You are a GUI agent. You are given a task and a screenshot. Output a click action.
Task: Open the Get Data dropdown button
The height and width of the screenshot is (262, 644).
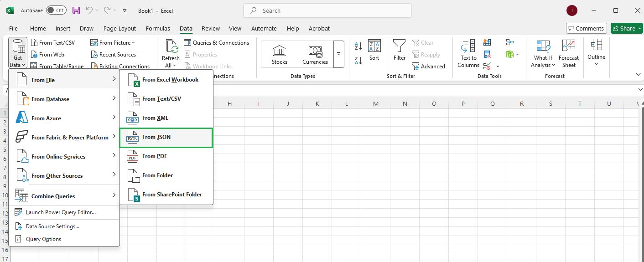(x=18, y=53)
